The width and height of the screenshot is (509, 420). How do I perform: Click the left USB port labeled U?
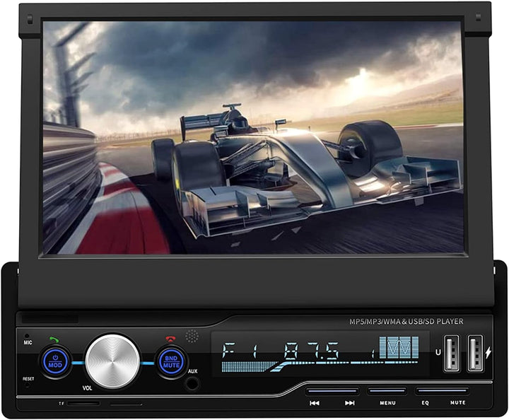(451, 353)
